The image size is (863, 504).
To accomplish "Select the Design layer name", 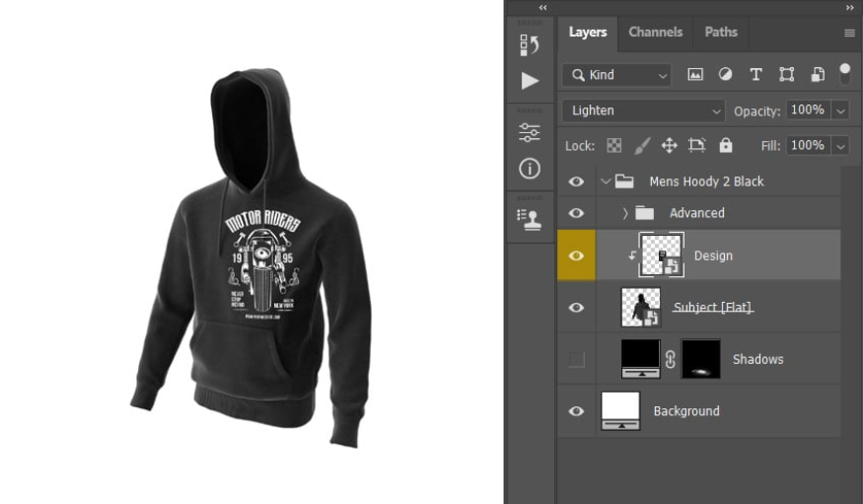I will tap(713, 255).
